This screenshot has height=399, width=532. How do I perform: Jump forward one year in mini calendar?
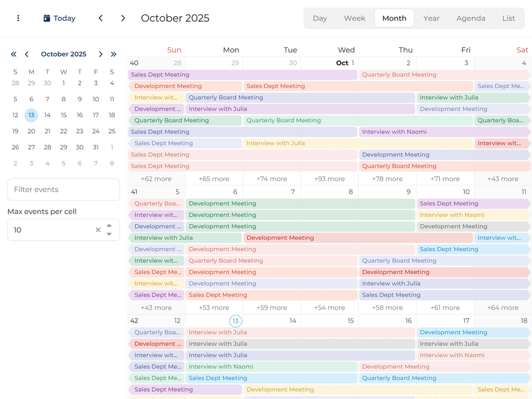pos(114,54)
